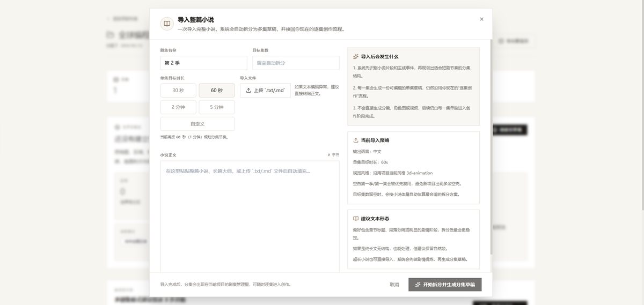This screenshot has width=644, height=305.
Task: Click the 建议文本形态 heading
Action: [375, 219]
